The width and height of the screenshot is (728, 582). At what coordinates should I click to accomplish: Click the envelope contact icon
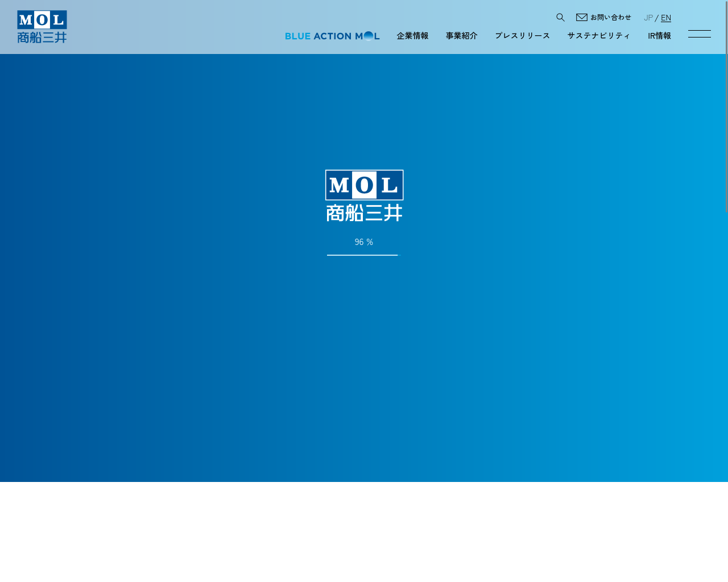pyautogui.click(x=582, y=18)
